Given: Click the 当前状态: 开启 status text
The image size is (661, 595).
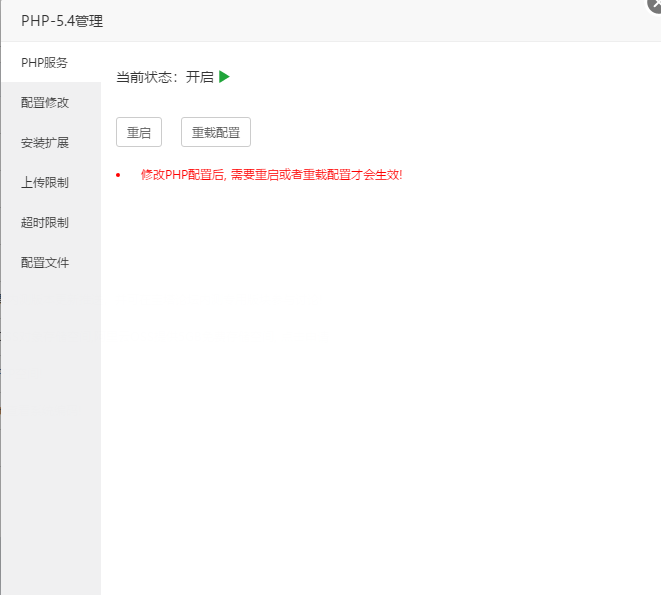Looking at the screenshot, I should [x=165, y=77].
